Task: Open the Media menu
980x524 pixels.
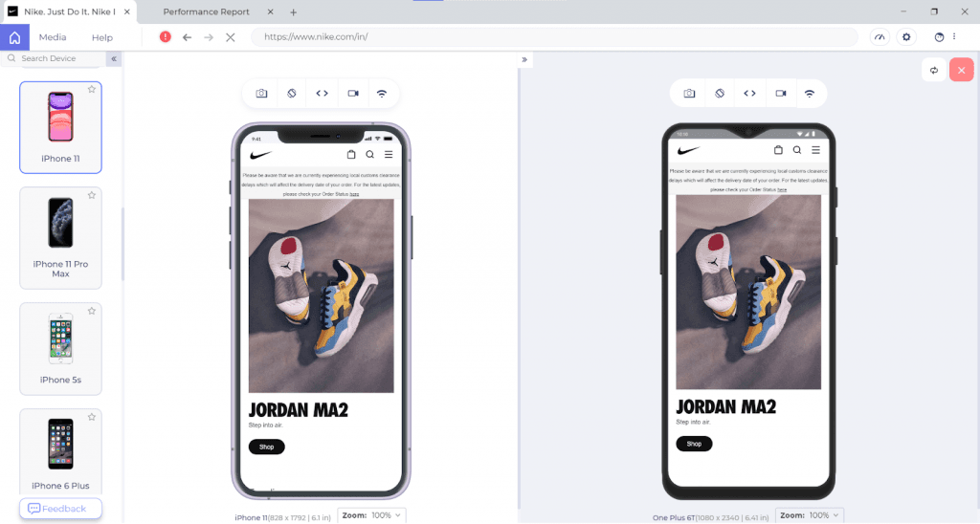Action: click(53, 37)
